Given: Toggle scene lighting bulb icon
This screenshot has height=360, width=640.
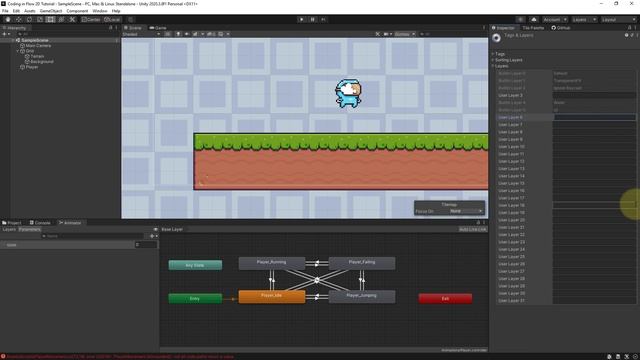Looking at the screenshot, I should point(178,34).
